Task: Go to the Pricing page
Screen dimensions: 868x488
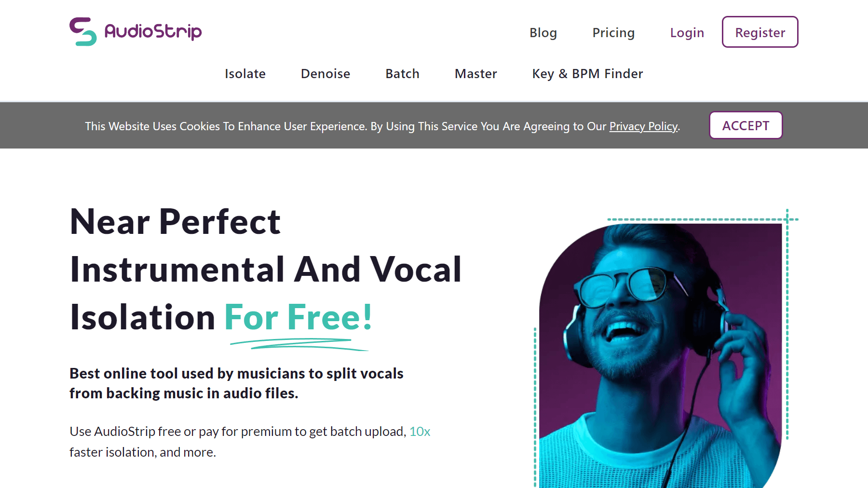Action: [613, 33]
